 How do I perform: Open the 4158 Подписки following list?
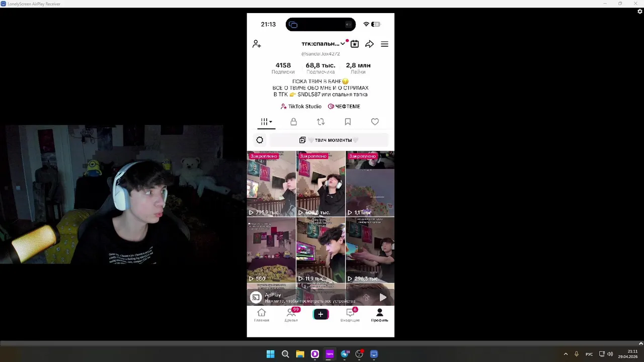coord(283,68)
